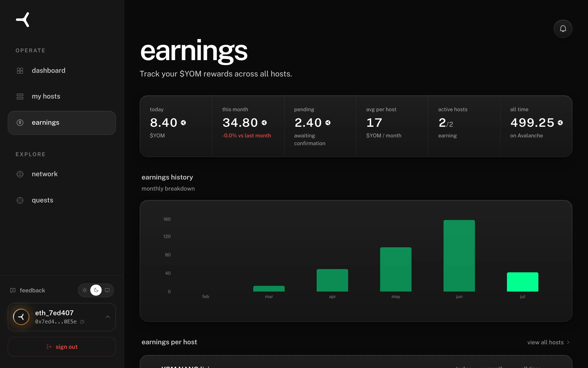The width and height of the screenshot is (588, 368).
Task: Open the notifications bell
Action: click(563, 29)
